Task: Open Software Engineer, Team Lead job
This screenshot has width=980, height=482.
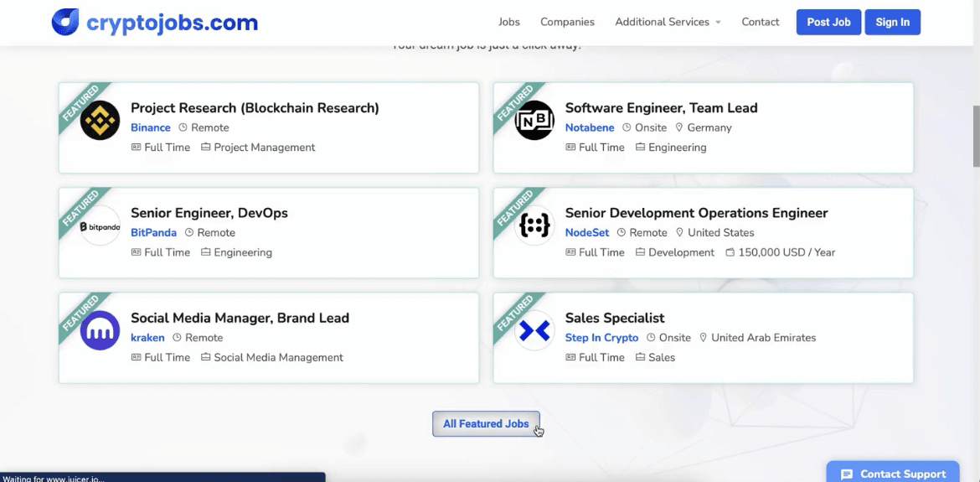Action: (x=661, y=107)
